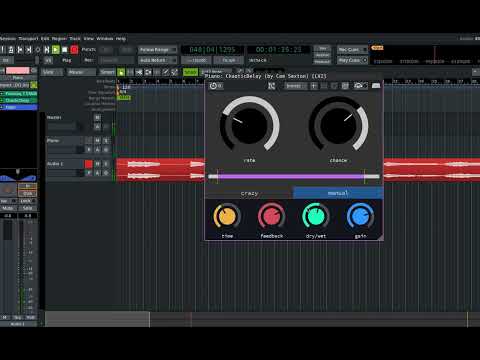
Task: Click the plugin save preset icon
Action: (x=324, y=86)
